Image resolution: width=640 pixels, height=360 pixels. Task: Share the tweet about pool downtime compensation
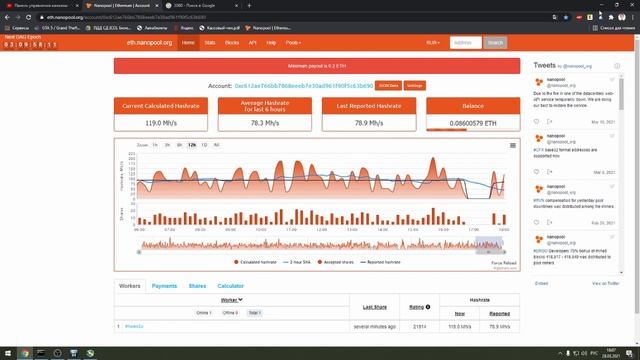click(x=549, y=222)
